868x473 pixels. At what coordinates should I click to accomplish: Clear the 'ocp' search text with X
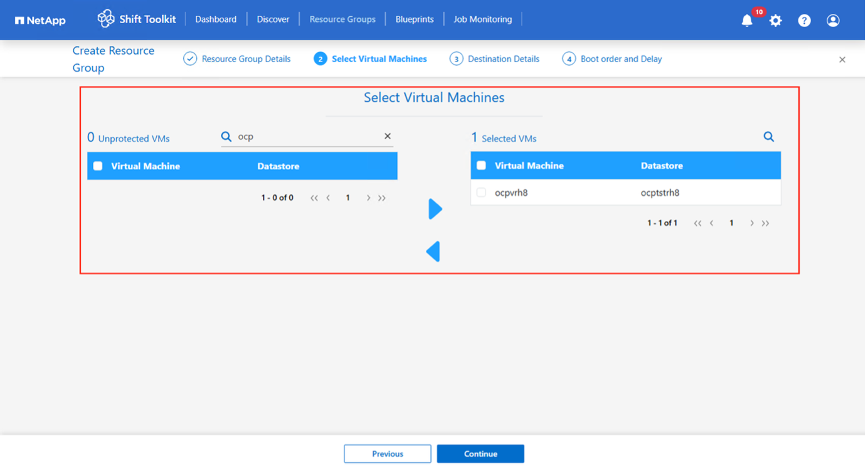(388, 136)
